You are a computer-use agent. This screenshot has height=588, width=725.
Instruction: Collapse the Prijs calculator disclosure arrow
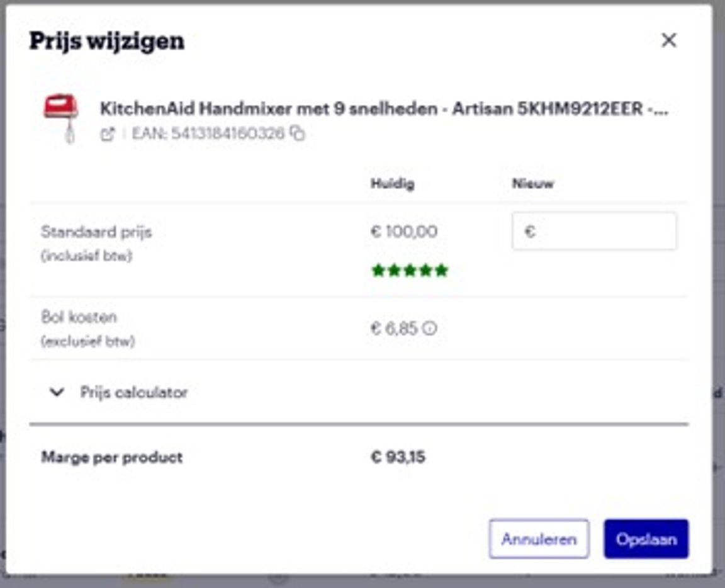(55, 392)
